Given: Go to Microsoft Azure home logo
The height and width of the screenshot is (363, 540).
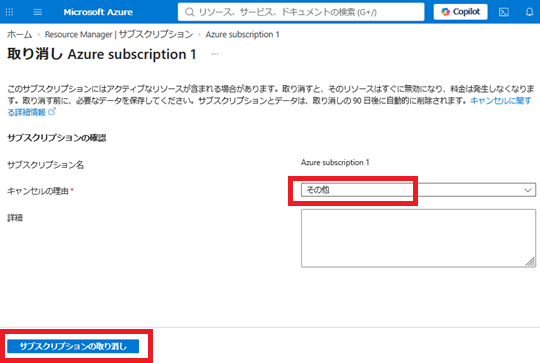Looking at the screenshot, I should click(x=98, y=12).
